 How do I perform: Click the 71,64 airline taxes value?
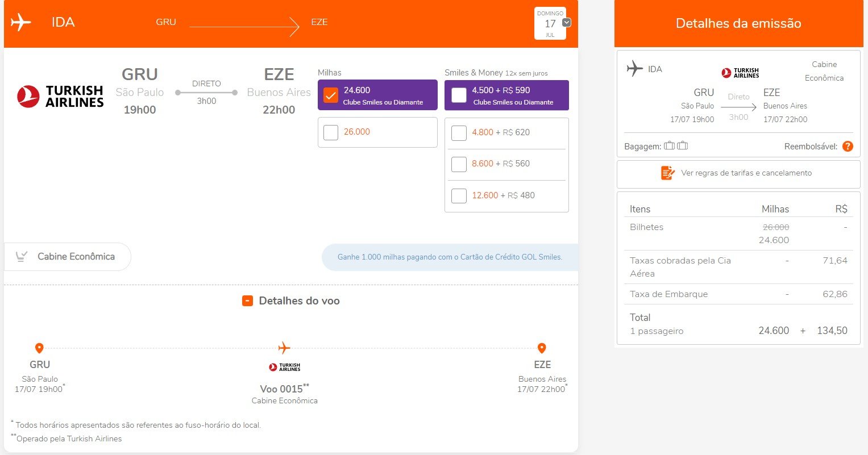coord(835,261)
